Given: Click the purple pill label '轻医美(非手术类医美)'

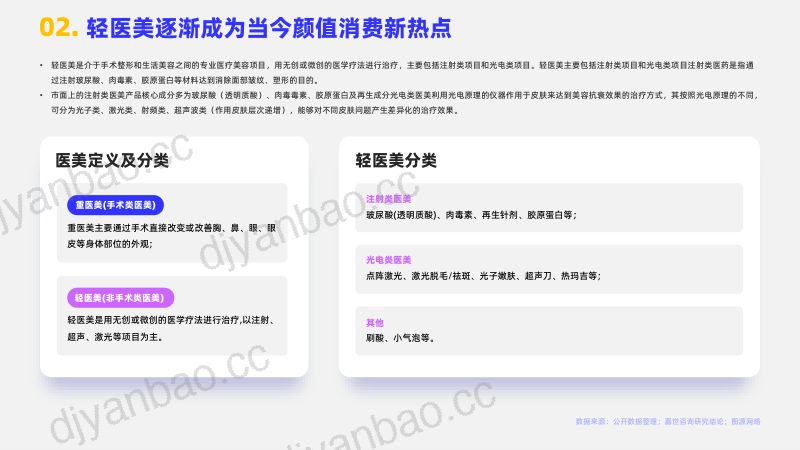Looking at the screenshot, I should coord(120,298).
